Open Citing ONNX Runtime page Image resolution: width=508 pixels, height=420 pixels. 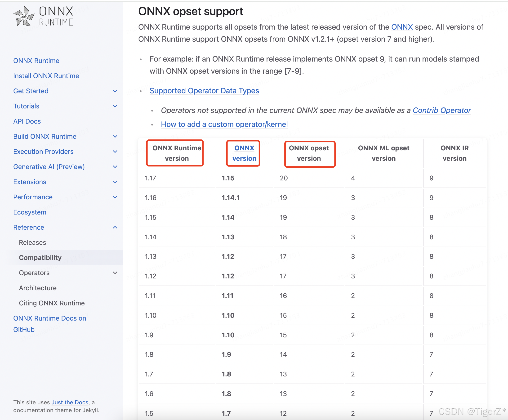coord(52,303)
